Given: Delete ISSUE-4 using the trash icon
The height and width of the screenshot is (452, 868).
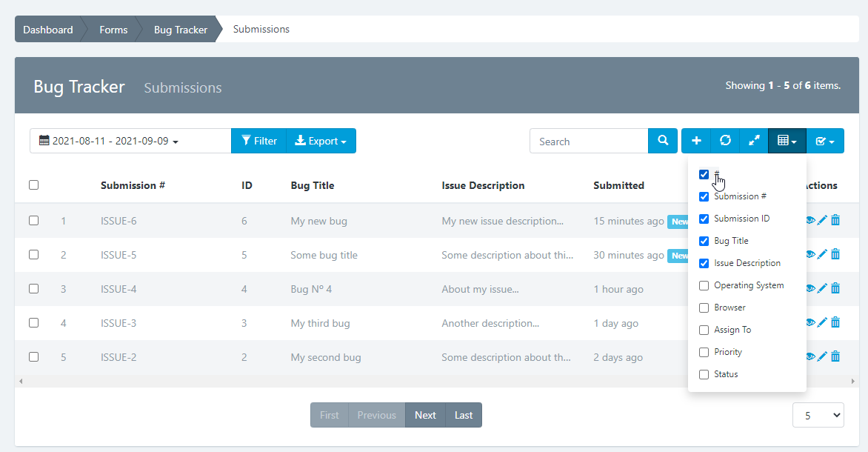Looking at the screenshot, I should point(835,288).
